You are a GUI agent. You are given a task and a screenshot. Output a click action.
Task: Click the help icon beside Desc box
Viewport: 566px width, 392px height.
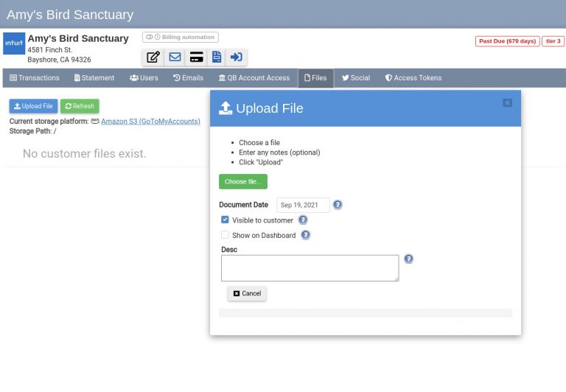tap(408, 259)
